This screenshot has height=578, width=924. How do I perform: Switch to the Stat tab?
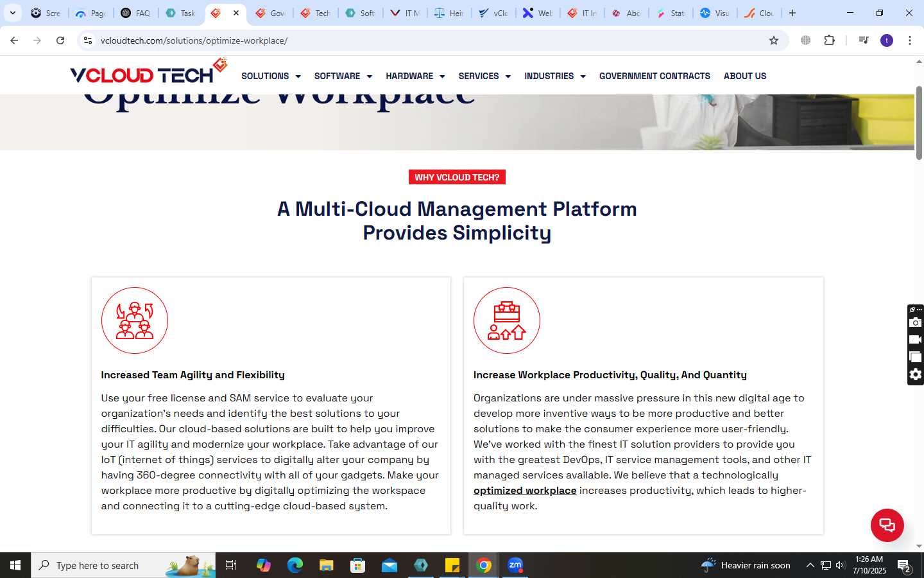click(x=671, y=13)
